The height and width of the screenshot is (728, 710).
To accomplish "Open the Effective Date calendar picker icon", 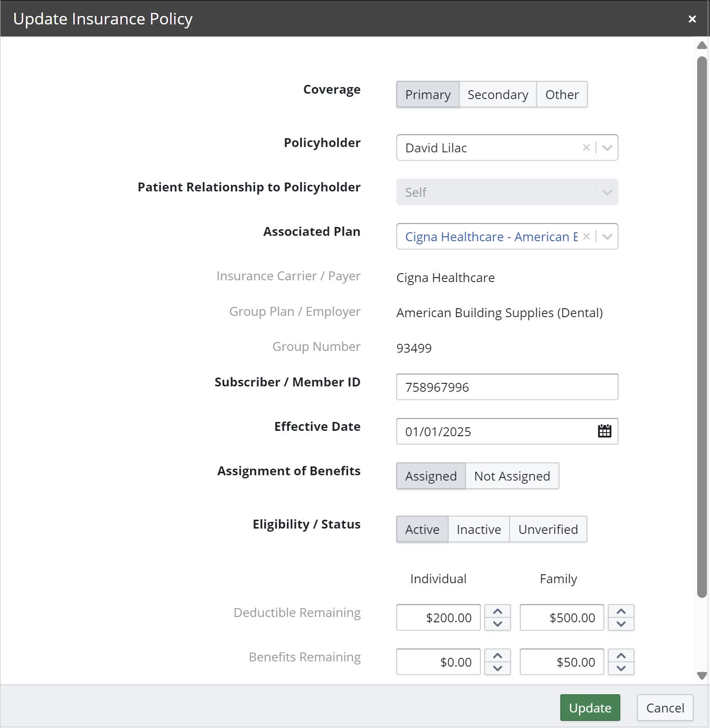I will (604, 431).
